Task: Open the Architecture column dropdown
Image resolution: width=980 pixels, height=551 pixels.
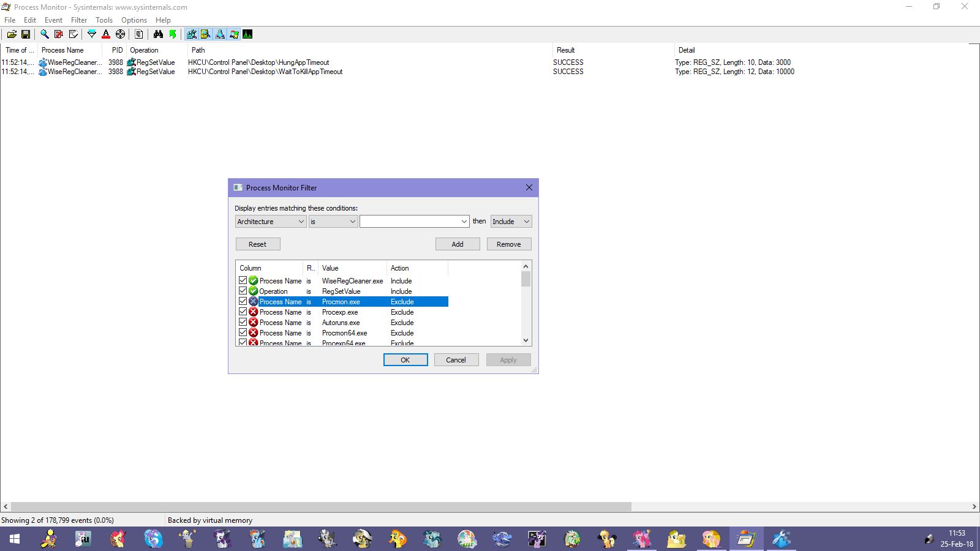Action: tap(271, 222)
